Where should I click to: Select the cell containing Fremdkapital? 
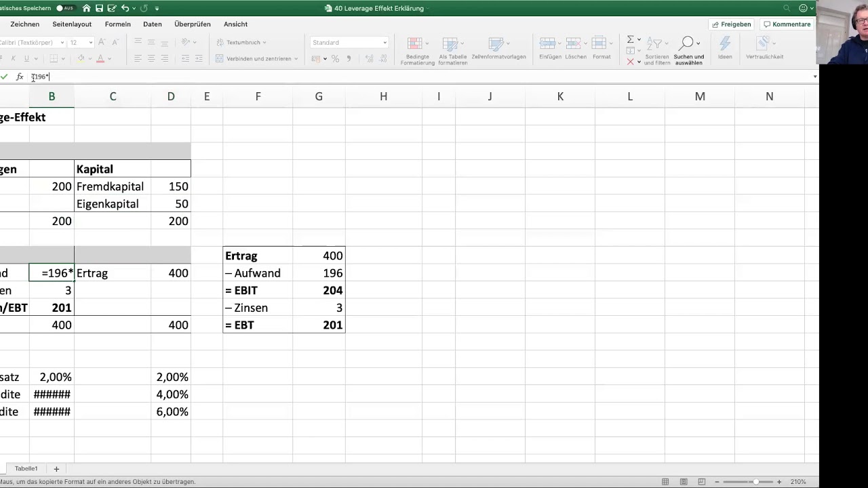tap(113, 186)
